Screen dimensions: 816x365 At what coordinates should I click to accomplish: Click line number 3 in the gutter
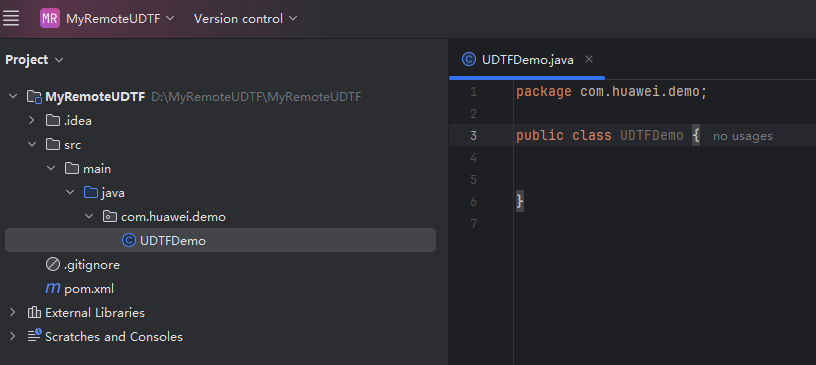tap(473, 136)
